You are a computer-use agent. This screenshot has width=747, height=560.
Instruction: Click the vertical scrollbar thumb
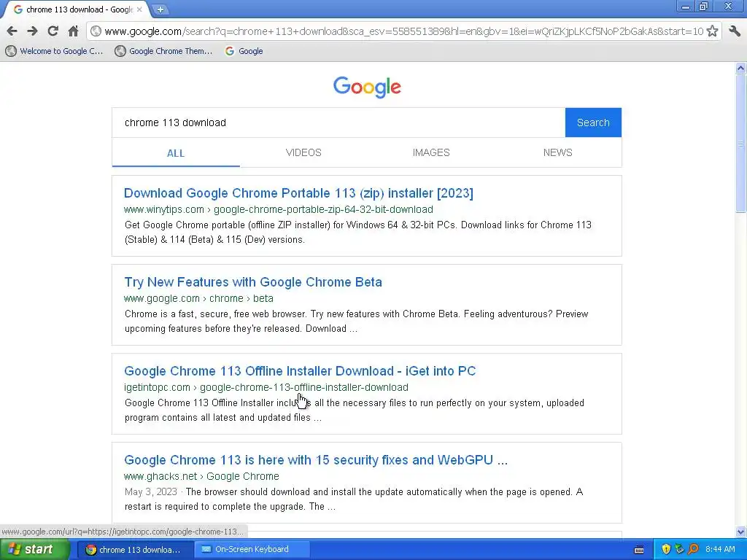(741, 144)
